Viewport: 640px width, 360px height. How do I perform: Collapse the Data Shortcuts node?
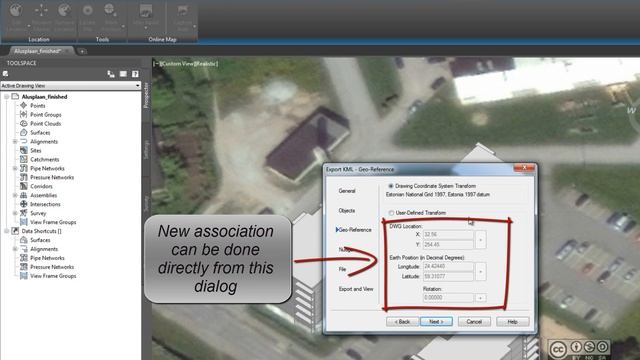pyautogui.click(x=6, y=231)
